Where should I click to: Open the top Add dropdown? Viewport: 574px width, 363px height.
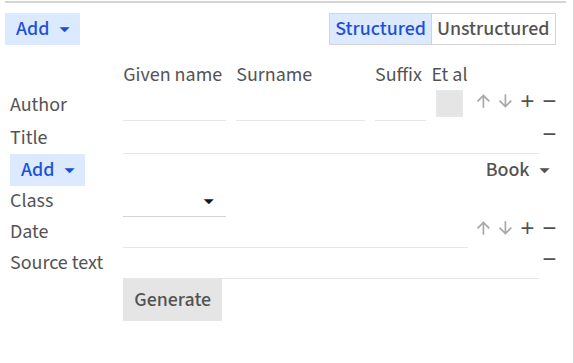[x=42, y=29]
